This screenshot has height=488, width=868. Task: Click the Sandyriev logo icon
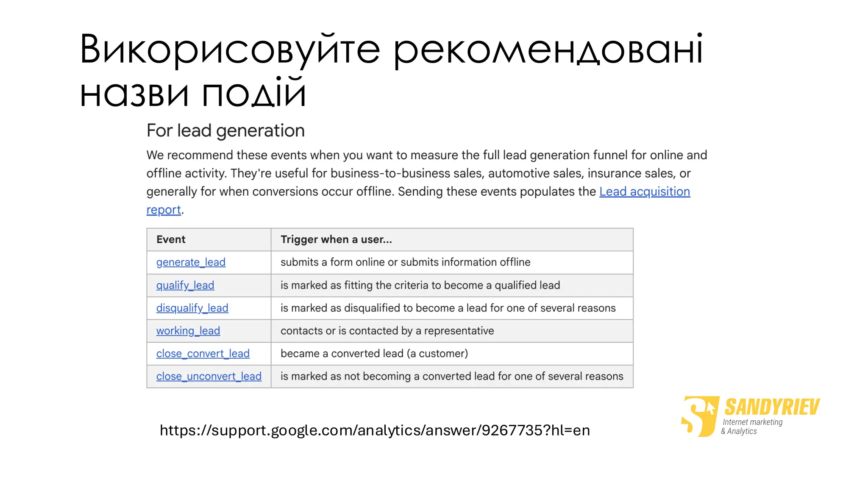[x=700, y=416]
